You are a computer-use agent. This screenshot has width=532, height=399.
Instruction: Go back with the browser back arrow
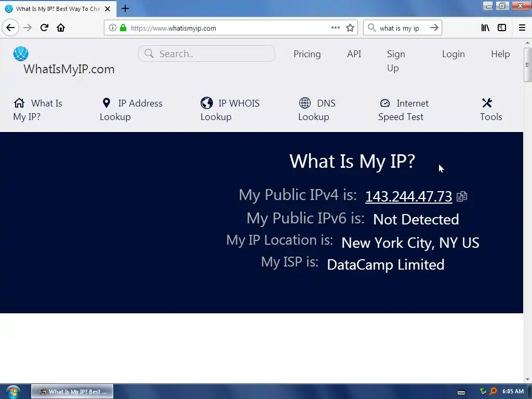click(x=10, y=28)
